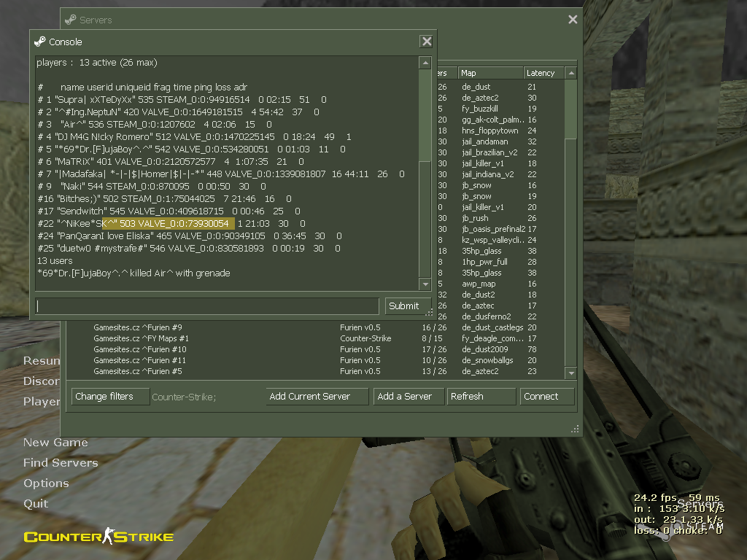Click the server list scroll-down arrow
Screen dimensions: 747x560
(571, 373)
